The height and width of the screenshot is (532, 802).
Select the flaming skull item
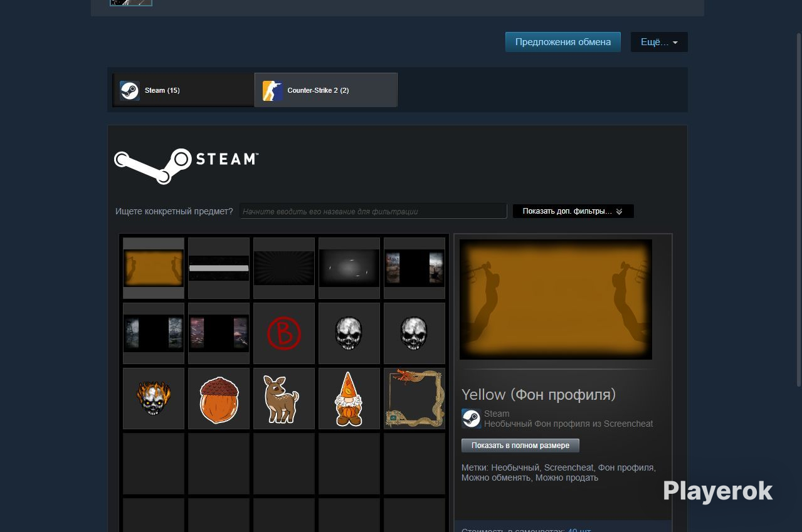tap(154, 399)
